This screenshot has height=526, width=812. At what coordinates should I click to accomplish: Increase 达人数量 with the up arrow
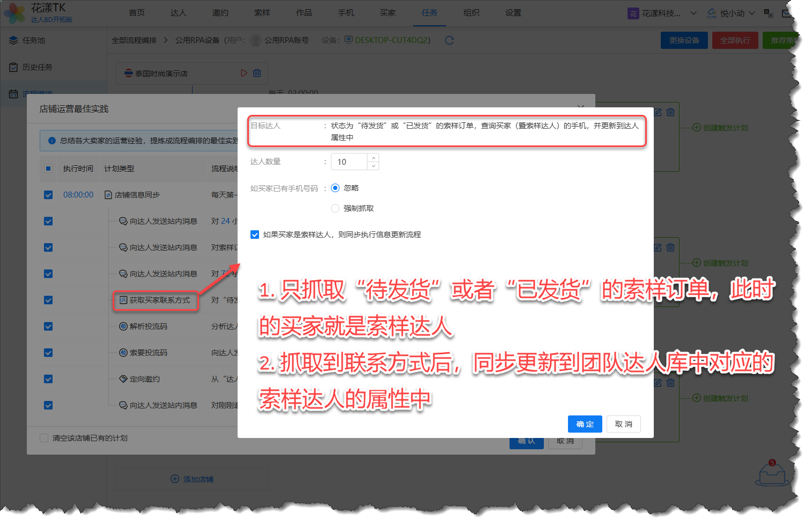coord(373,158)
